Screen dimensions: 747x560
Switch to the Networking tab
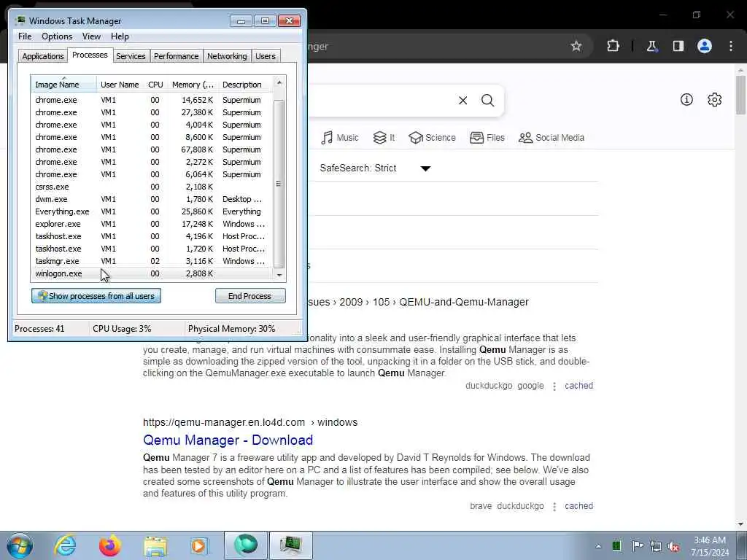[227, 56]
